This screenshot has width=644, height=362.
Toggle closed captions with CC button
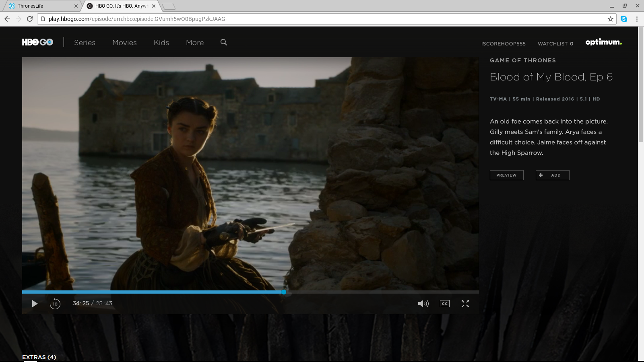444,304
